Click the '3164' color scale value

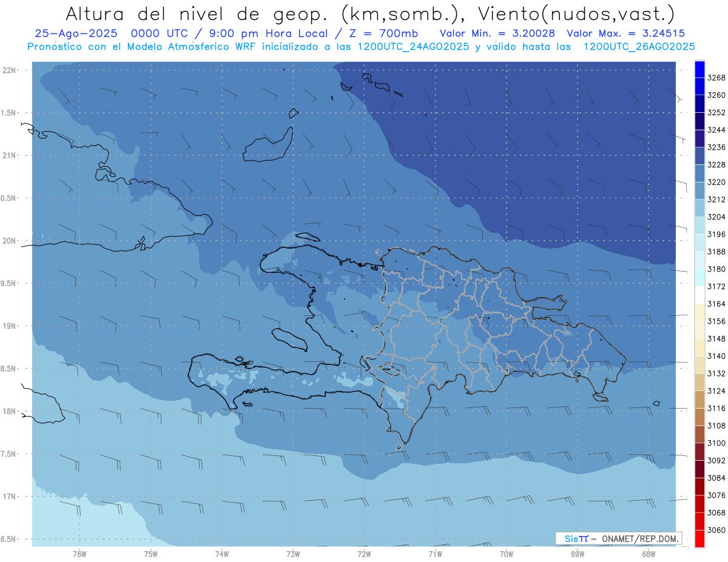tap(716, 304)
